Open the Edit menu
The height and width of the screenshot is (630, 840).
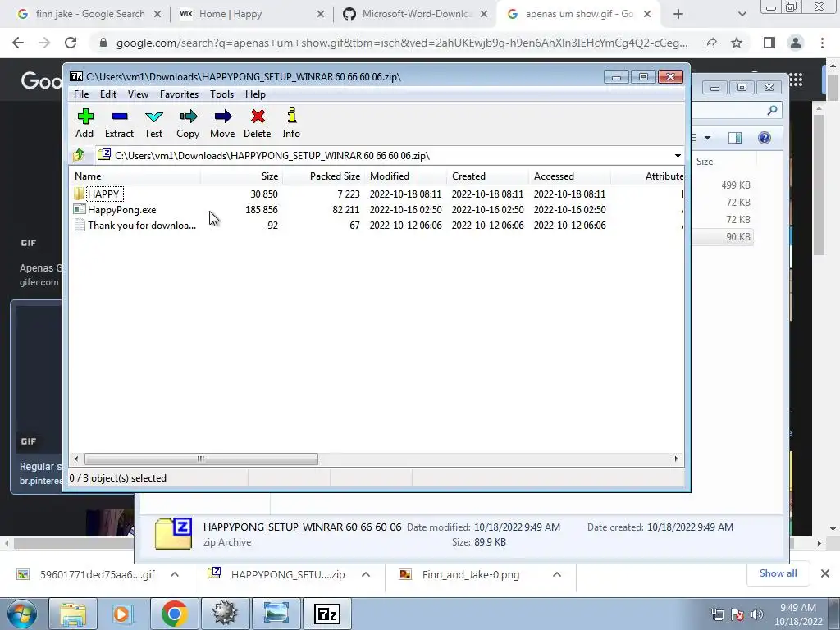click(x=108, y=94)
